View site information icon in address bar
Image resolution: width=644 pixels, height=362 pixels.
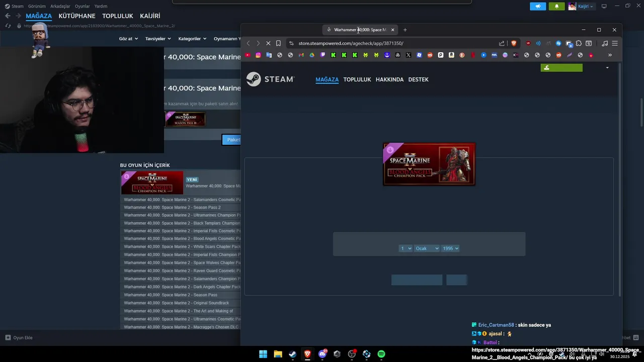point(291,43)
